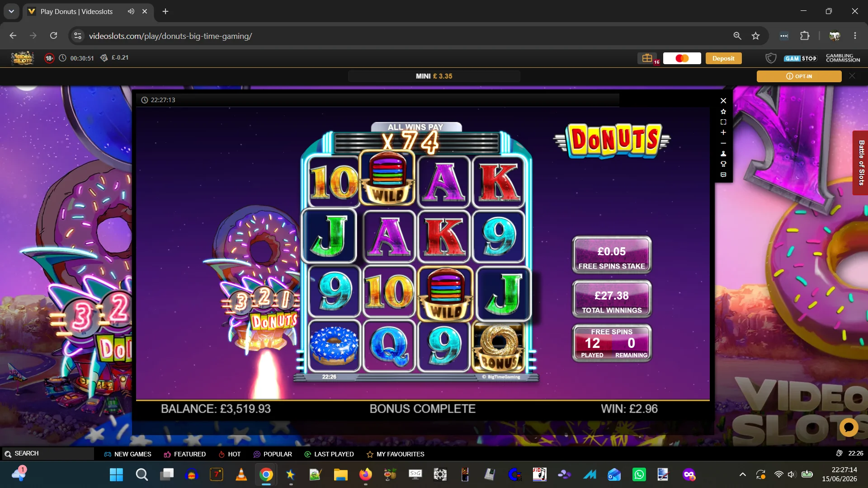Open MY FAVOURITES menu
Viewport: 868px width, 488px height.
click(395, 454)
